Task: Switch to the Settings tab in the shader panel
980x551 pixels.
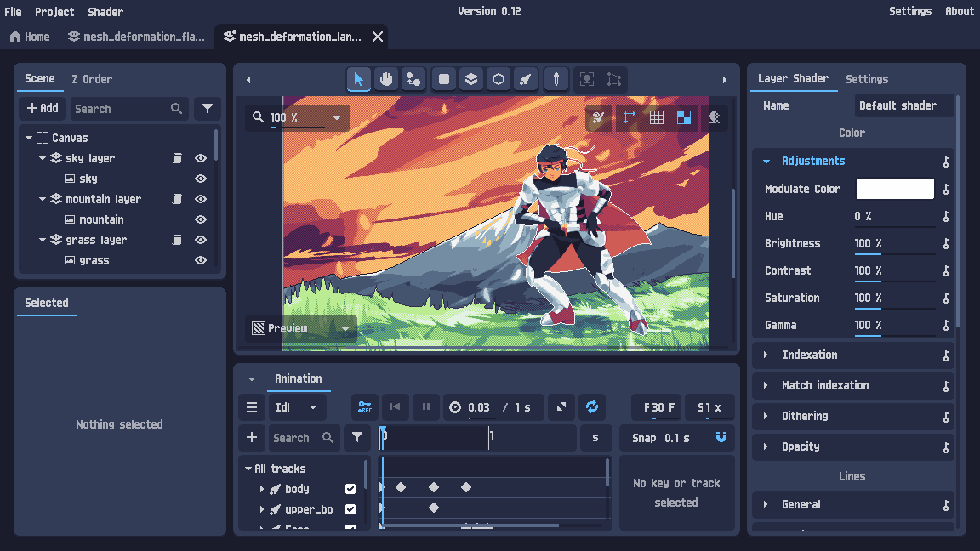Action: tap(867, 79)
